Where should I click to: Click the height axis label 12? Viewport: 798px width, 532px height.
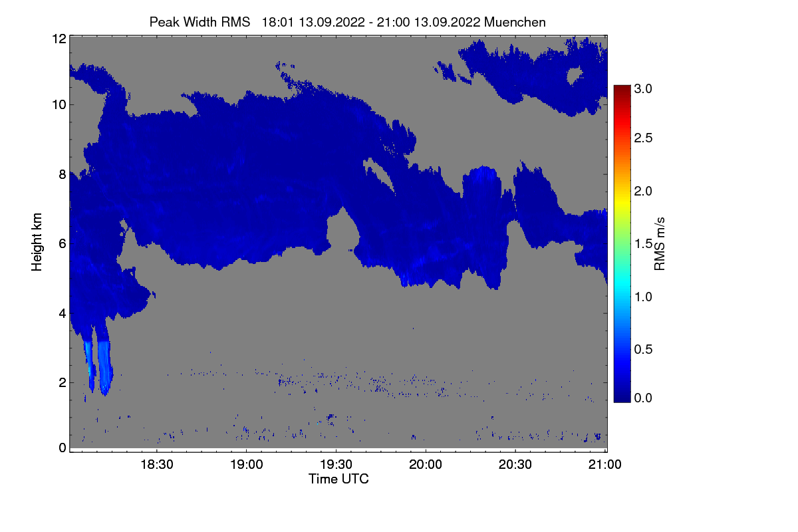59,39
